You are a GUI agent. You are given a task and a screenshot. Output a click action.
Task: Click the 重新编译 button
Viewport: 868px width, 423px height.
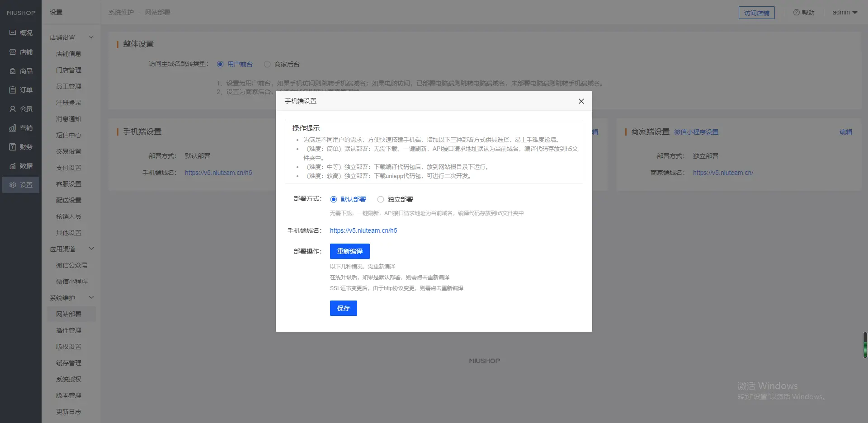[349, 251]
